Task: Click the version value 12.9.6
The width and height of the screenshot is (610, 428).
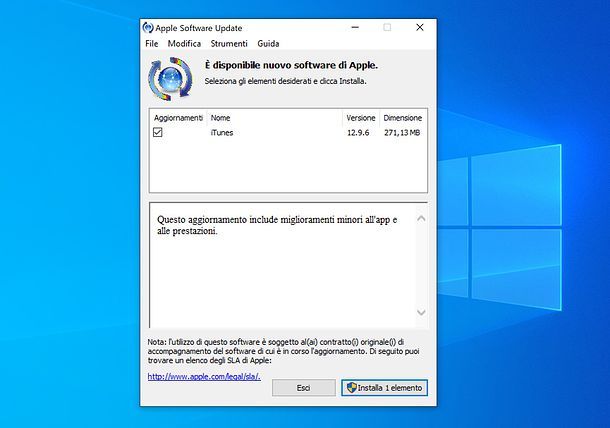Action: [358, 133]
